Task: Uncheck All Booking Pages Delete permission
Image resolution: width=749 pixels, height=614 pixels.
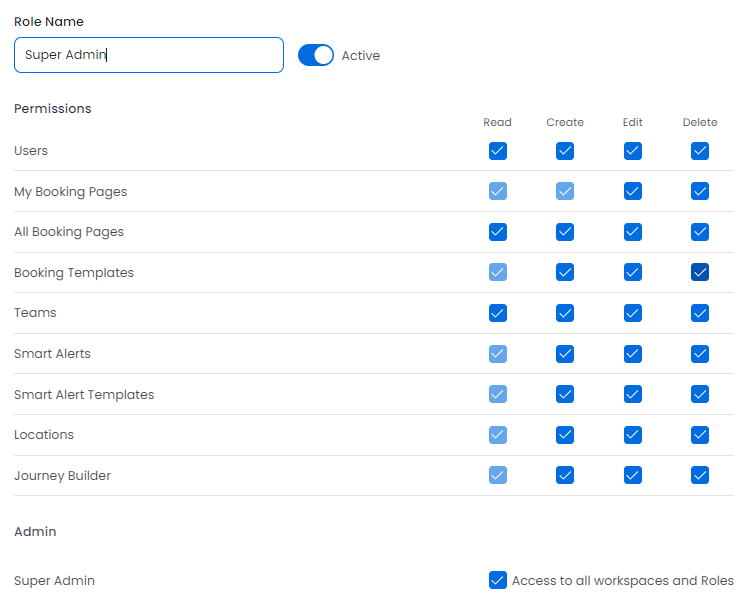Action: pos(700,232)
